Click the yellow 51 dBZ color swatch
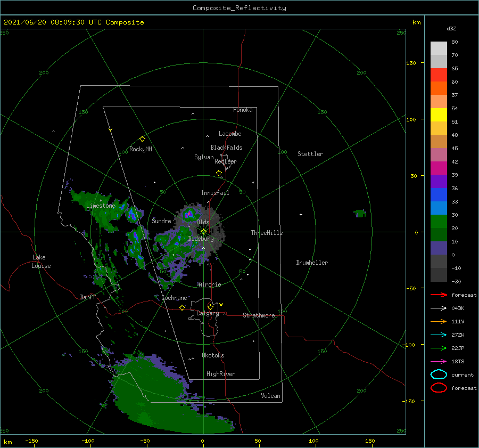Image resolution: width=479 pixels, height=448 pixels. click(439, 115)
